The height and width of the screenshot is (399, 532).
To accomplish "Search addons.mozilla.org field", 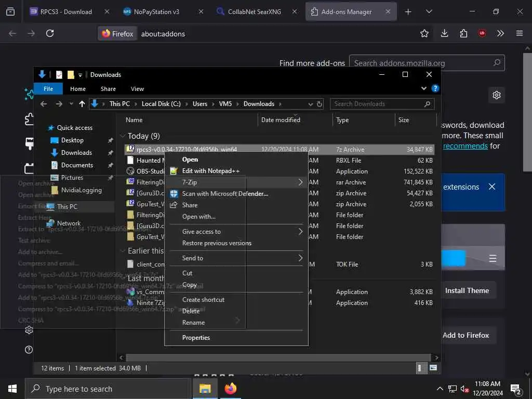I will tap(427, 63).
